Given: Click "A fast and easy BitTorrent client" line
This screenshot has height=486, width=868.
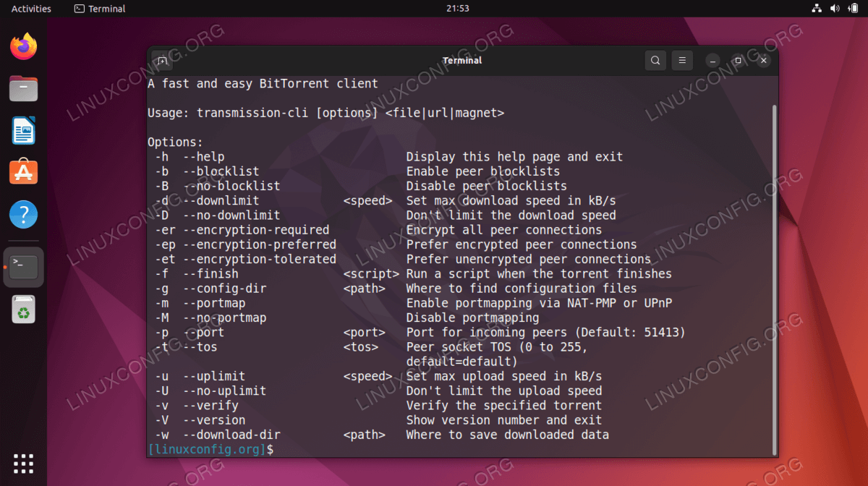Looking at the screenshot, I should [x=263, y=84].
